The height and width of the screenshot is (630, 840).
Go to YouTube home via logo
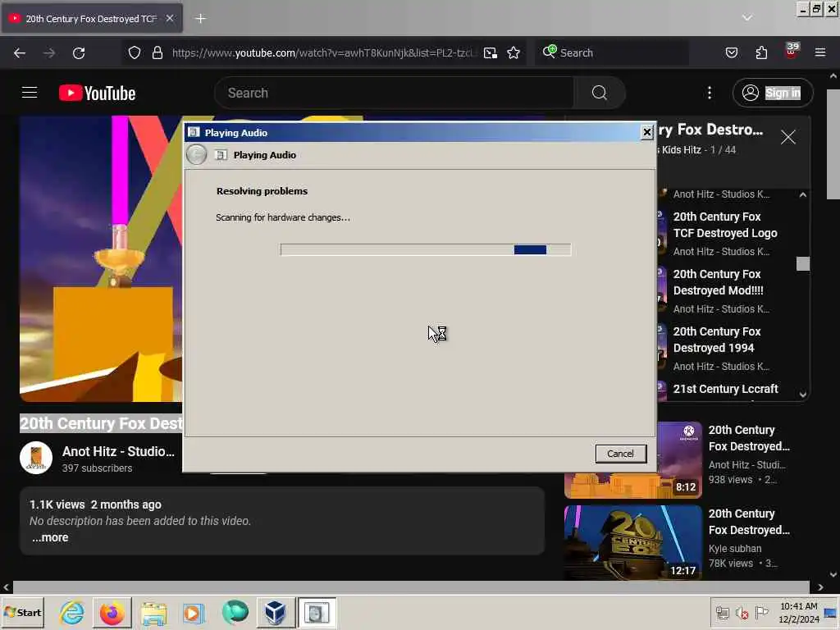tap(98, 94)
